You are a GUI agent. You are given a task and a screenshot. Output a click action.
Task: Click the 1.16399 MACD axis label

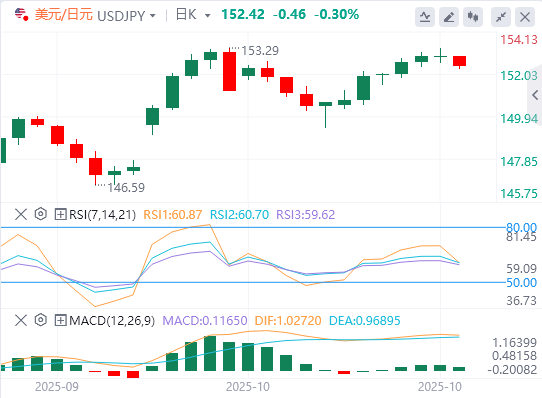tap(514, 343)
